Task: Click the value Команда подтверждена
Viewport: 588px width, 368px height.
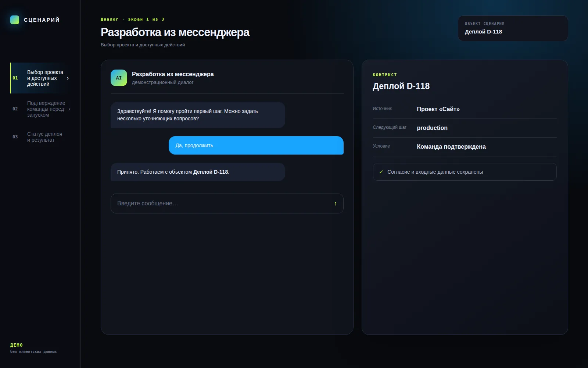Action: (451, 147)
